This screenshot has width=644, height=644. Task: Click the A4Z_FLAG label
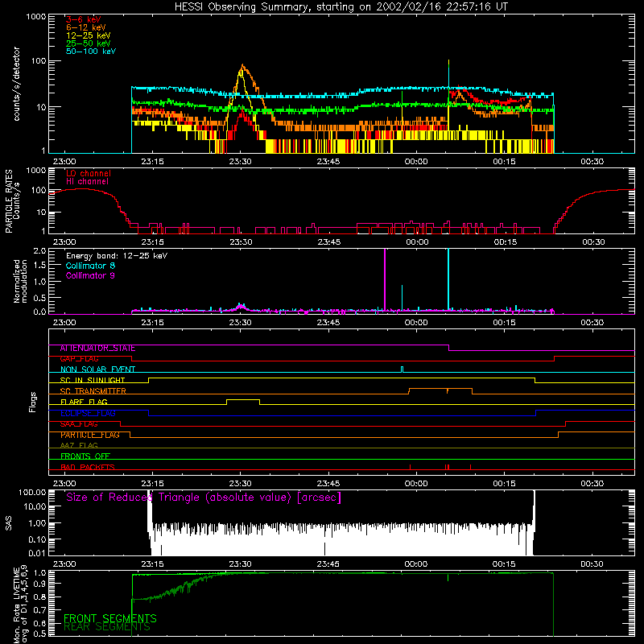(x=79, y=445)
